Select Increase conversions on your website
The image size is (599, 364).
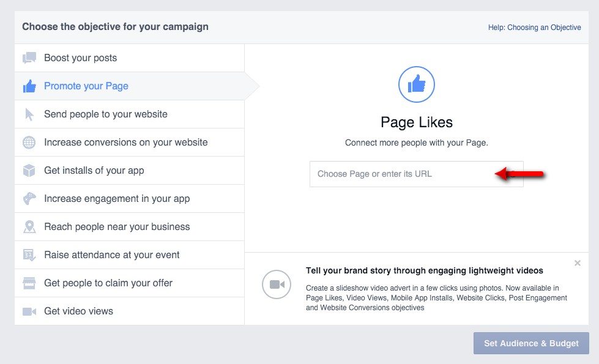125,143
